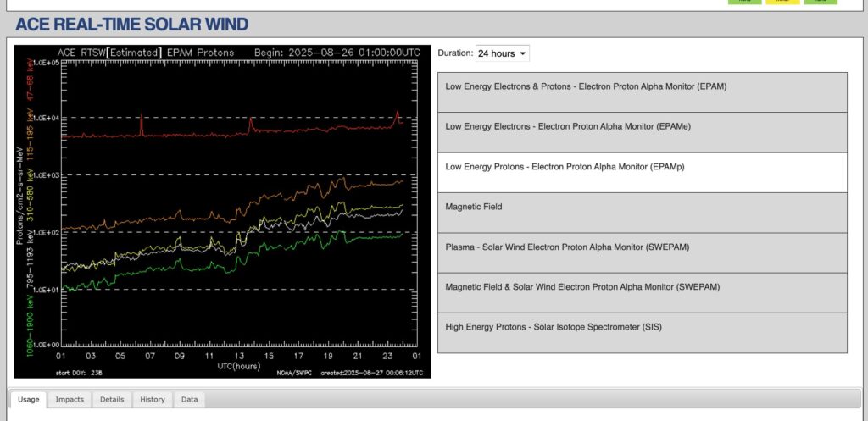The width and height of the screenshot is (868, 421).
Task: Click the NOAA/SWPC label on the chart
Action: click(294, 372)
